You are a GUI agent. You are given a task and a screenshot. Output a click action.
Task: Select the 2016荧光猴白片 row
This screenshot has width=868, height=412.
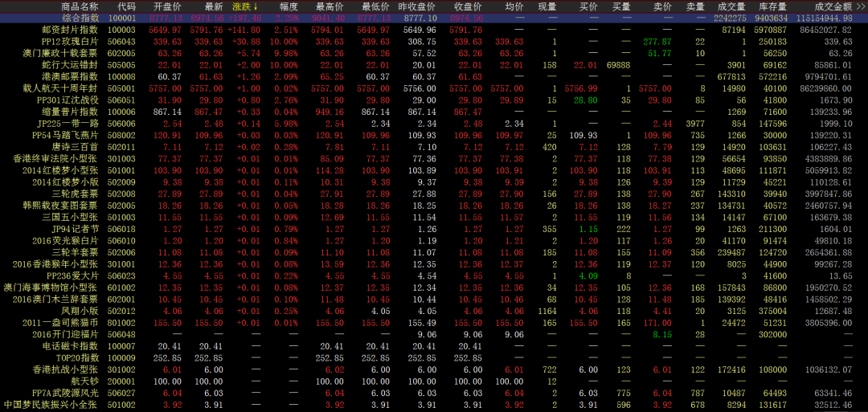434,240
